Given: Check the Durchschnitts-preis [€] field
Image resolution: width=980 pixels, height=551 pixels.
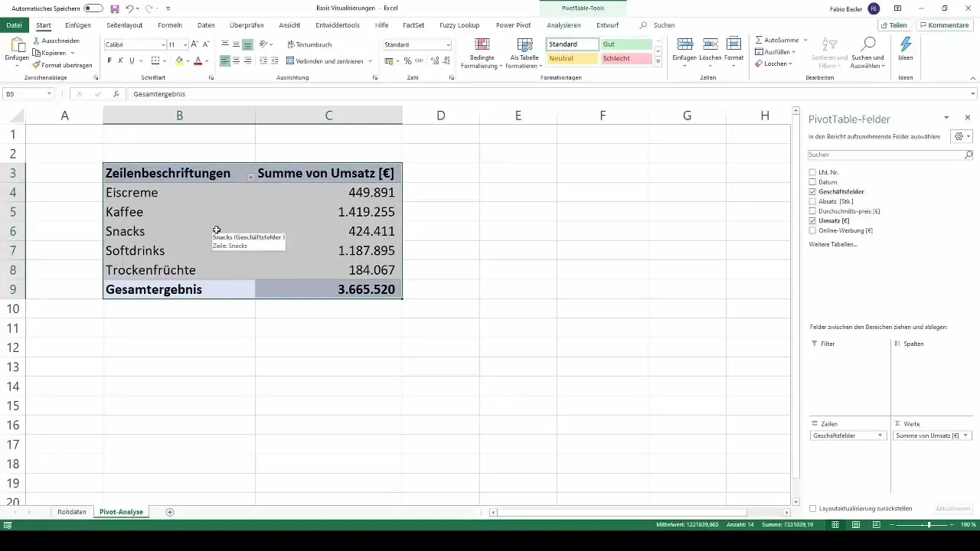Looking at the screenshot, I should pos(813,211).
